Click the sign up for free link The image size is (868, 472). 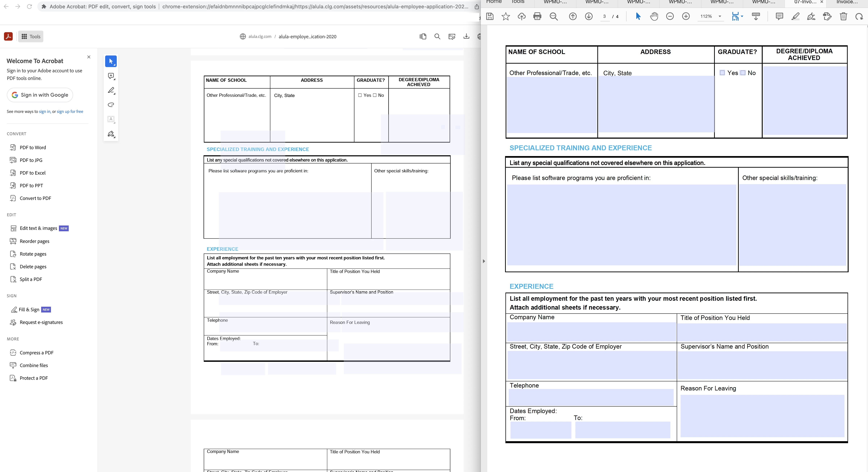coord(70,111)
